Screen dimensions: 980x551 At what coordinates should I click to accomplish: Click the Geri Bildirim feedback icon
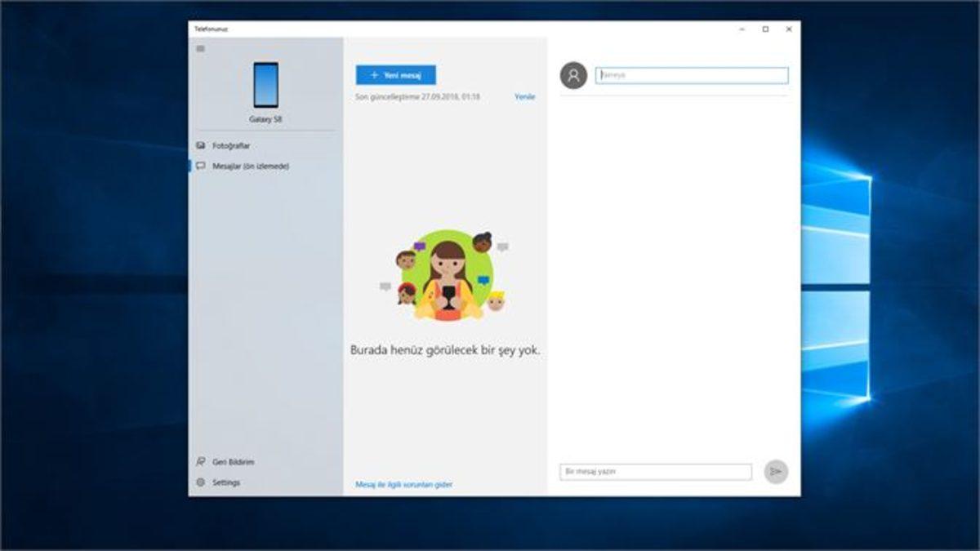point(198,461)
